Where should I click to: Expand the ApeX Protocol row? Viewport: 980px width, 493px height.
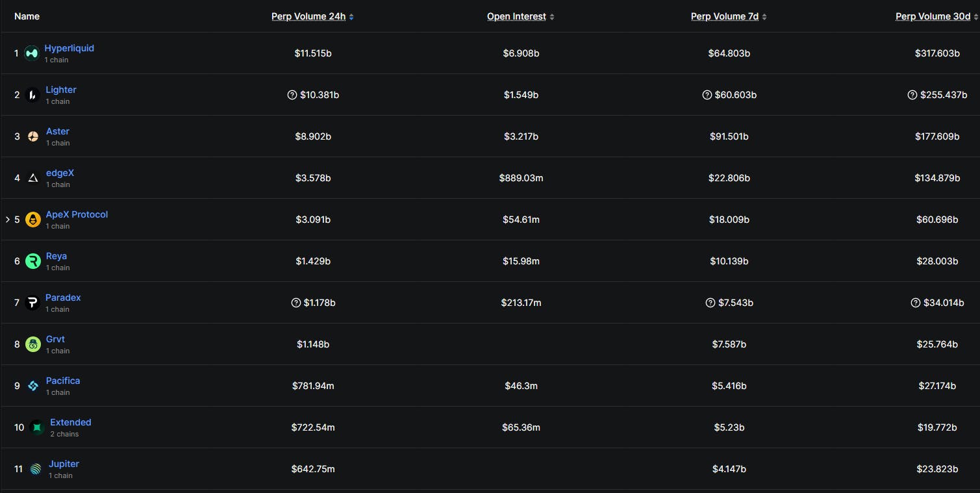[x=6, y=219]
